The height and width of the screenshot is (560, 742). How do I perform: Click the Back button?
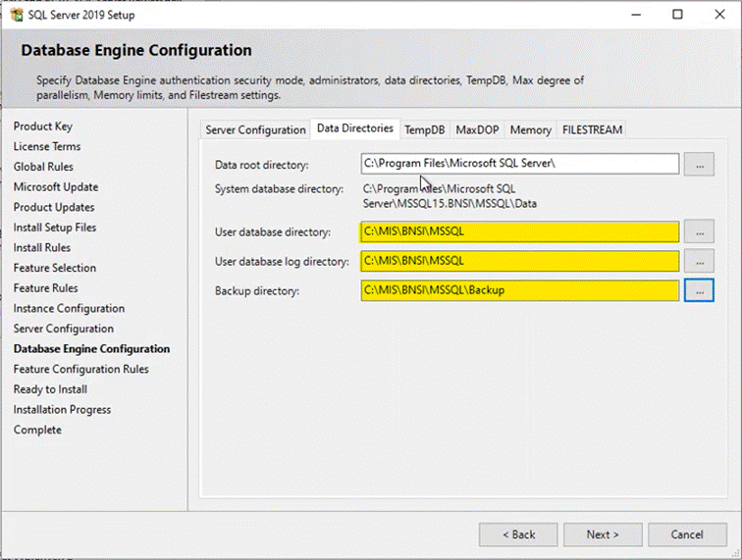(x=518, y=535)
